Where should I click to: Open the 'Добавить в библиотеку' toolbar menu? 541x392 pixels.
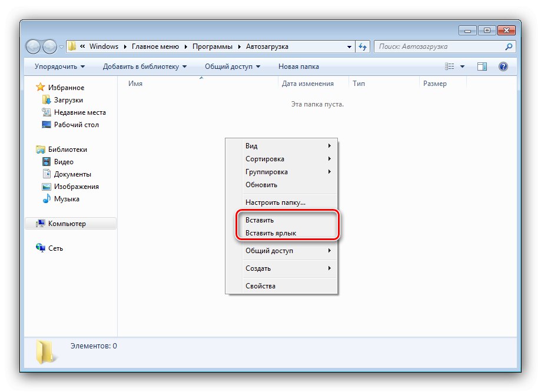(145, 67)
